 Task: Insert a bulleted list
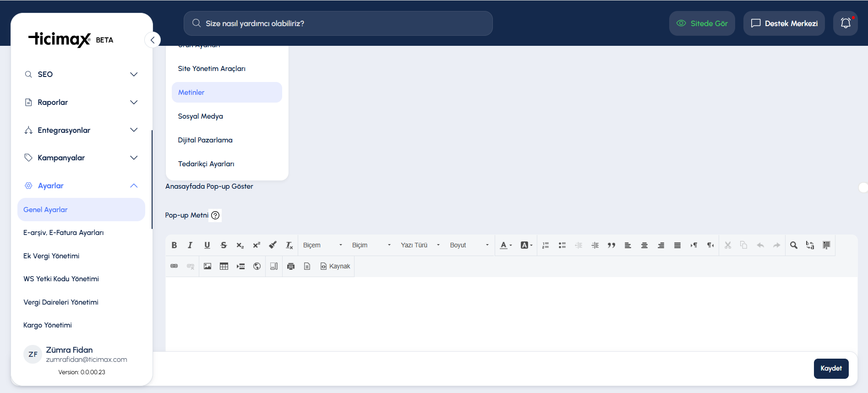click(x=562, y=245)
